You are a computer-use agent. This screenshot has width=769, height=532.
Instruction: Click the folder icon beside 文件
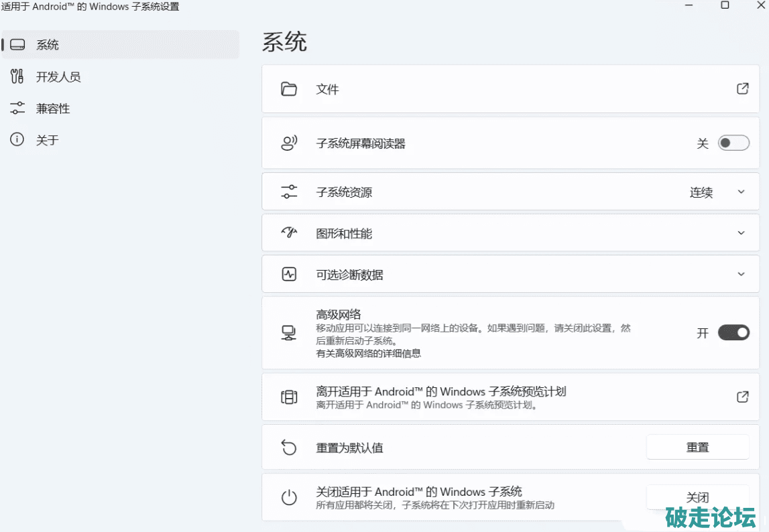coord(289,89)
